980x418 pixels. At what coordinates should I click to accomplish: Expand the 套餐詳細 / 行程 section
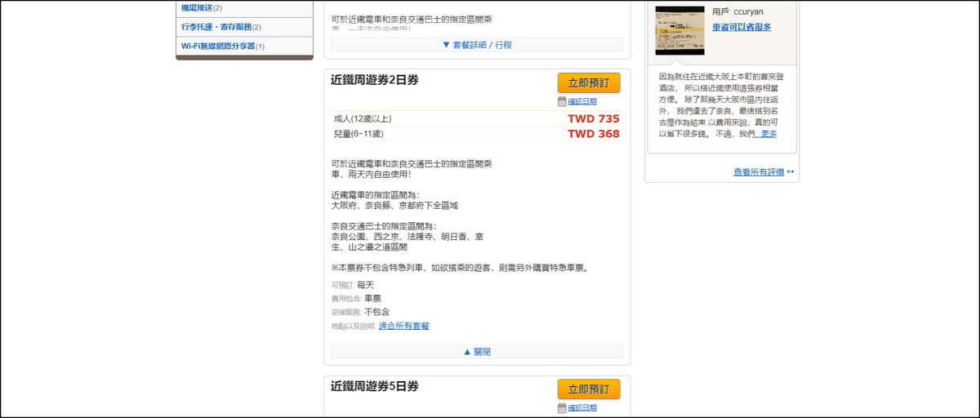pyautogui.click(x=477, y=45)
